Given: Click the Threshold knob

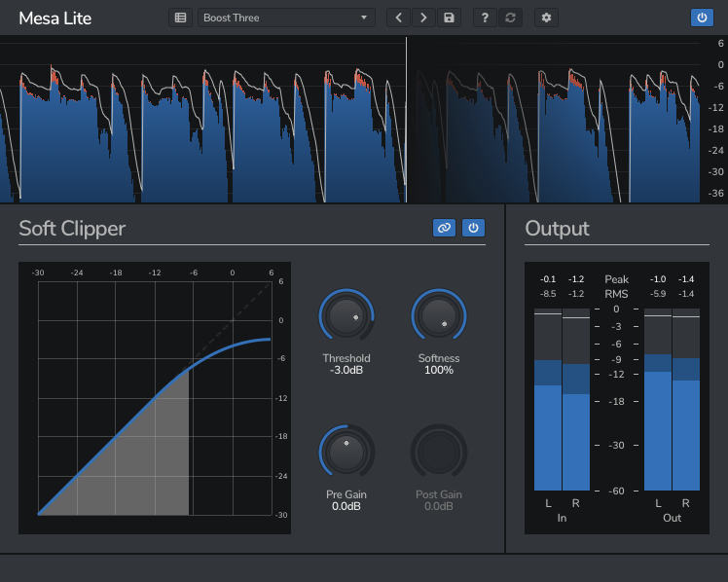Looking at the screenshot, I should click(x=346, y=316).
